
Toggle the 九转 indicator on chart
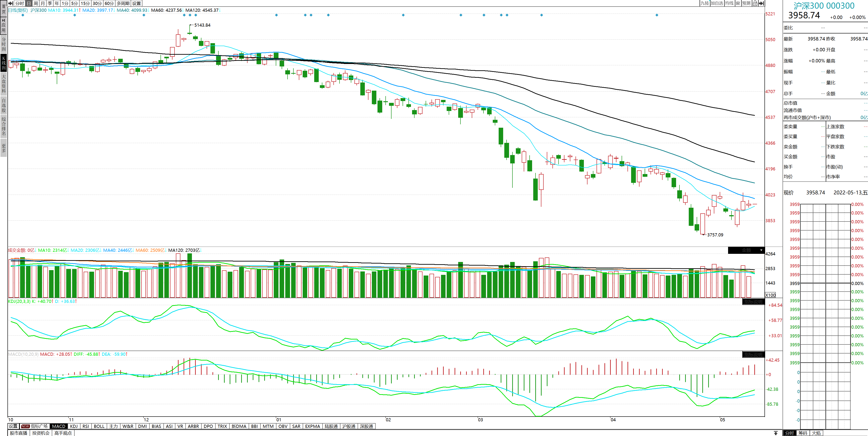tap(705, 3)
